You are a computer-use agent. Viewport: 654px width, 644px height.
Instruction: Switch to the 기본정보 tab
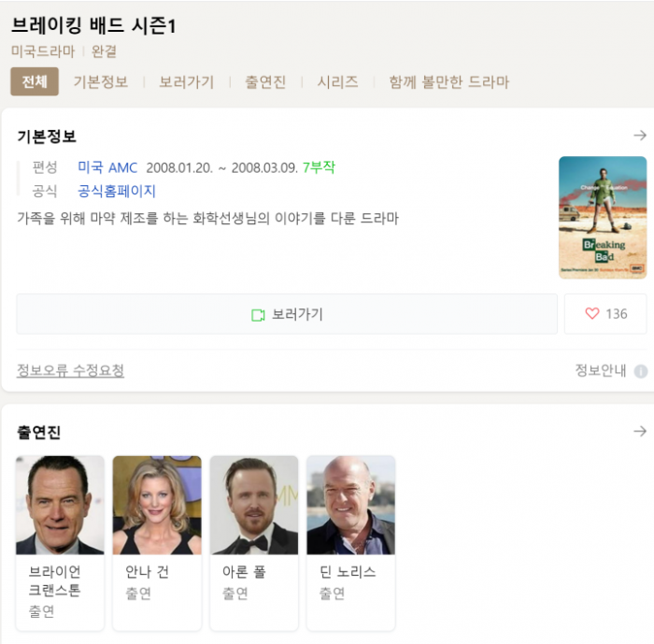tap(101, 82)
